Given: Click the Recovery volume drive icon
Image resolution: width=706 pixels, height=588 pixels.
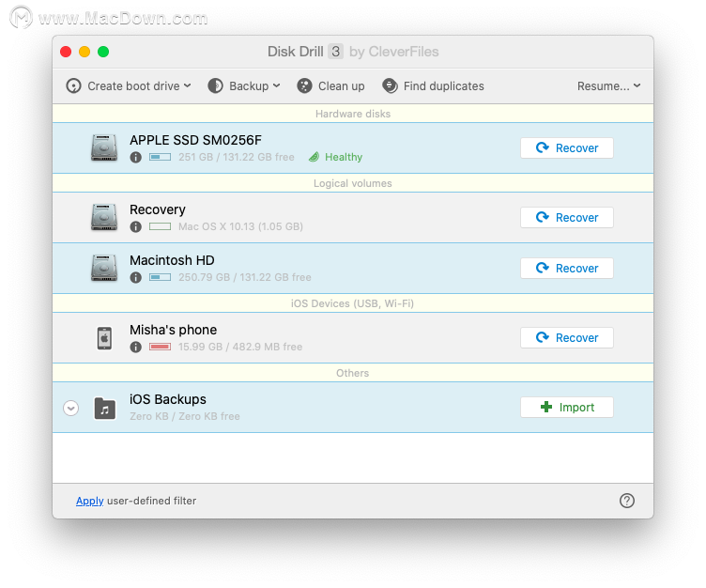Looking at the screenshot, I should coord(104,217).
